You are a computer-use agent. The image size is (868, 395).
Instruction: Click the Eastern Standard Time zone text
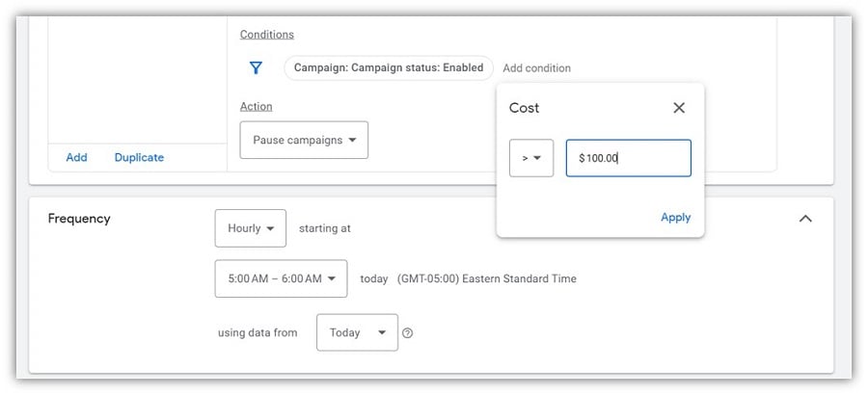[x=519, y=278]
